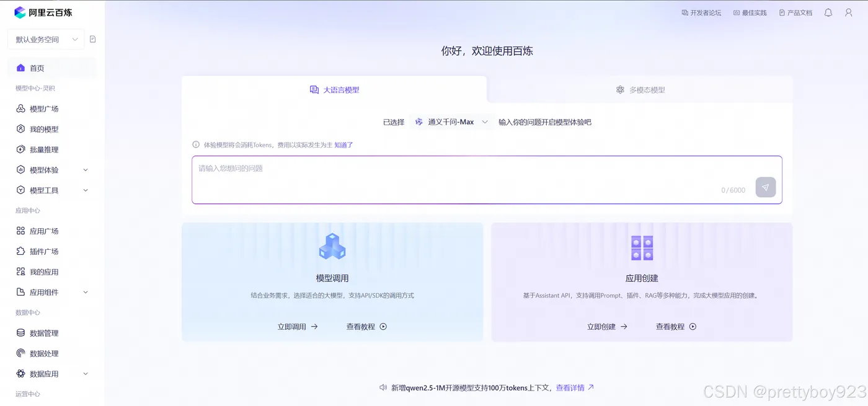
Task: Click the 你好,欢迎使用百炼 heading
Action: click(487, 51)
